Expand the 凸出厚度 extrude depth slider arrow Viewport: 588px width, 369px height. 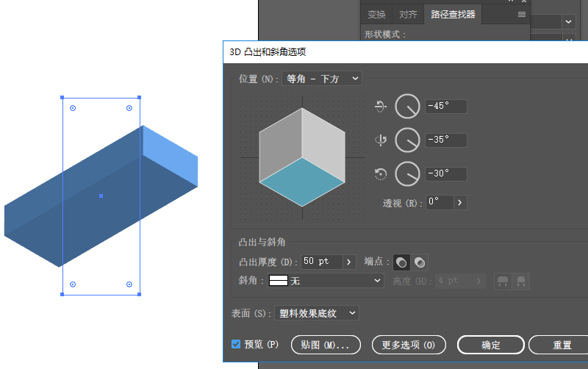(x=349, y=262)
